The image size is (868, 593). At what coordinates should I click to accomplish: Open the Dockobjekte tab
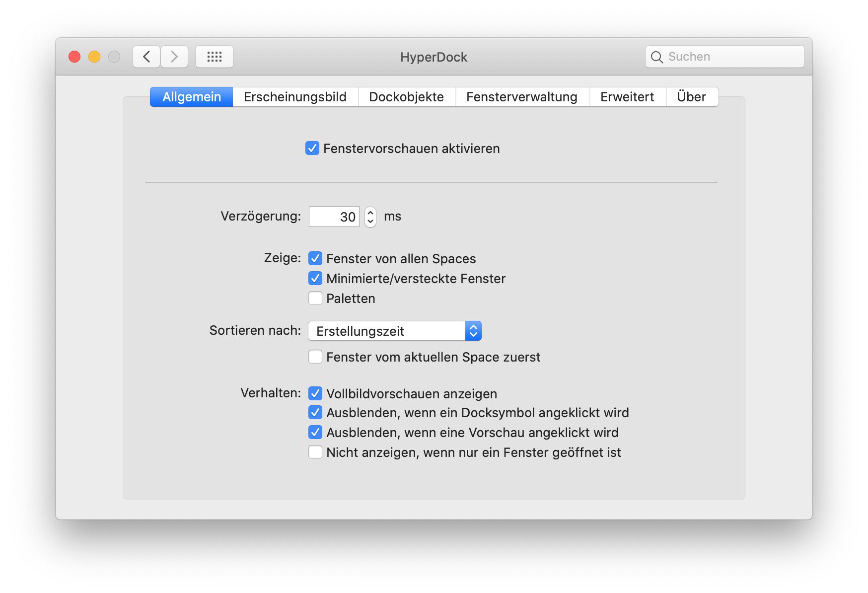point(406,97)
